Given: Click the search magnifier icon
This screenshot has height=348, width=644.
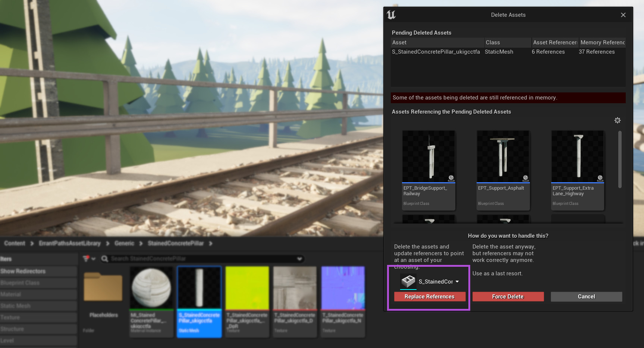Looking at the screenshot, I should 105,259.
